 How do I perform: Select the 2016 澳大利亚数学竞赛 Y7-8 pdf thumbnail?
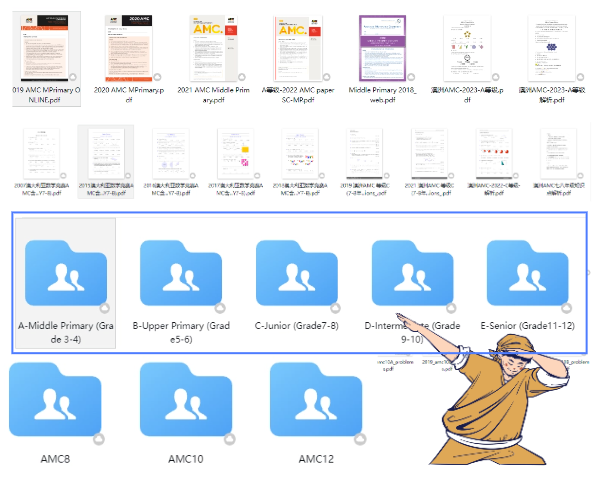point(171,154)
